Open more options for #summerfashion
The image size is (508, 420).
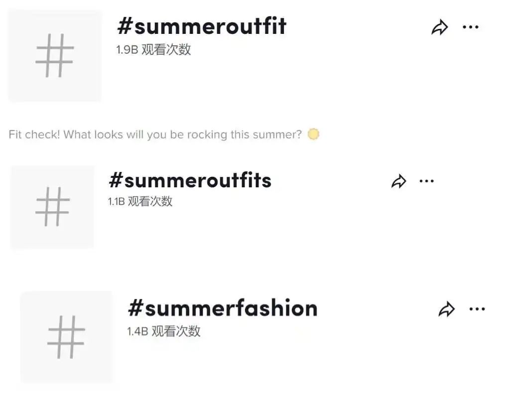pyautogui.click(x=477, y=309)
